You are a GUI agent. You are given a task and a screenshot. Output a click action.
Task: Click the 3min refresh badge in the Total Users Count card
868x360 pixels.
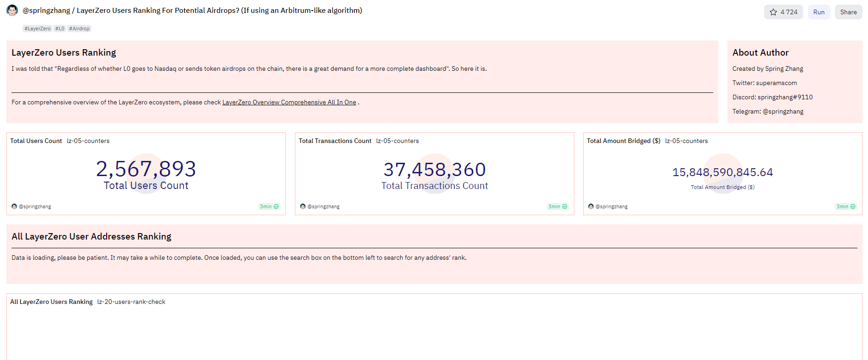[269, 206]
